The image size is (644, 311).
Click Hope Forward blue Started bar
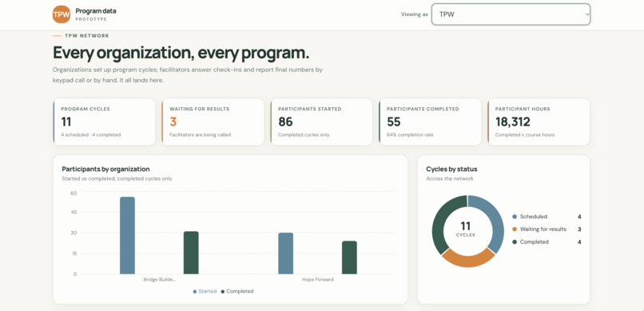tap(286, 253)
